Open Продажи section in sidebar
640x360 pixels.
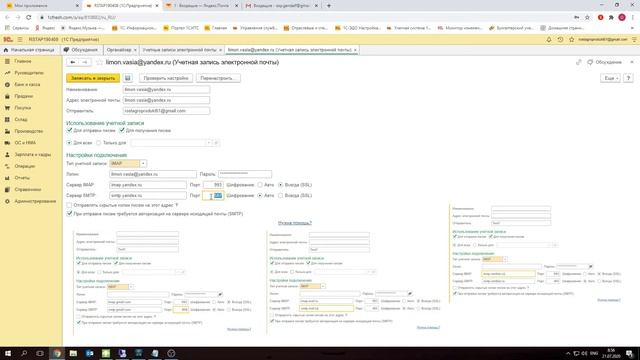[x=24, y=96]
